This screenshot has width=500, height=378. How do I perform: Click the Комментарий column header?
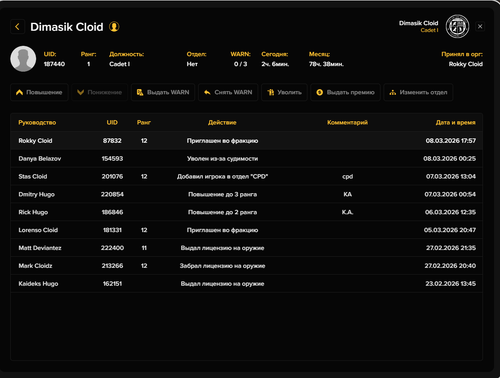pyautogui.click(x=347, y=123)
